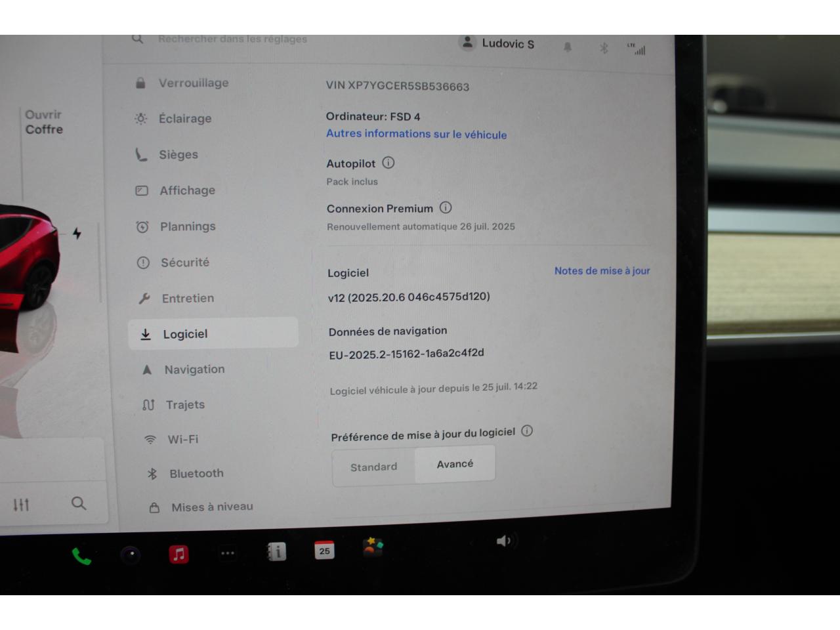
Task: Open the dashcam camera app
Action: [131, 555]
